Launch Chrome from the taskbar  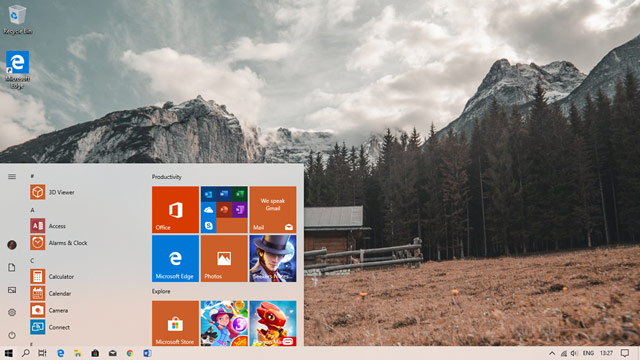tap(130, 353)
